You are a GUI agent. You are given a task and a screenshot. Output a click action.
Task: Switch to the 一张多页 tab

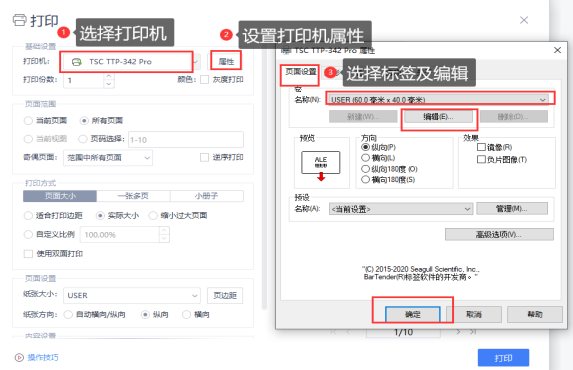(133, 196)
